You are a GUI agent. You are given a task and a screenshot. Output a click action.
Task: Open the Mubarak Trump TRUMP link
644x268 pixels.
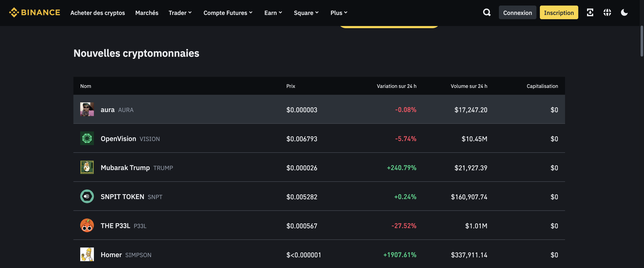point(137,168)
